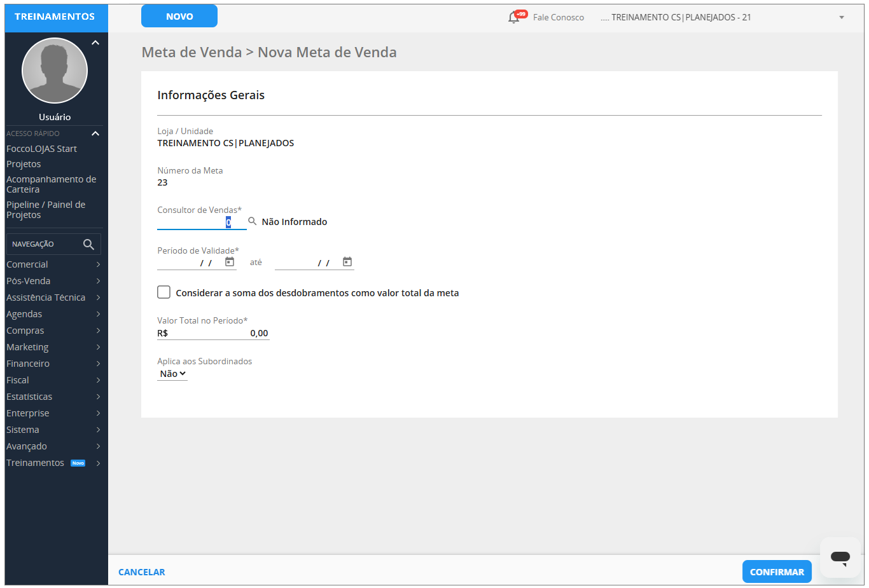Click the navigation search magnifier icon

[88, 244]
